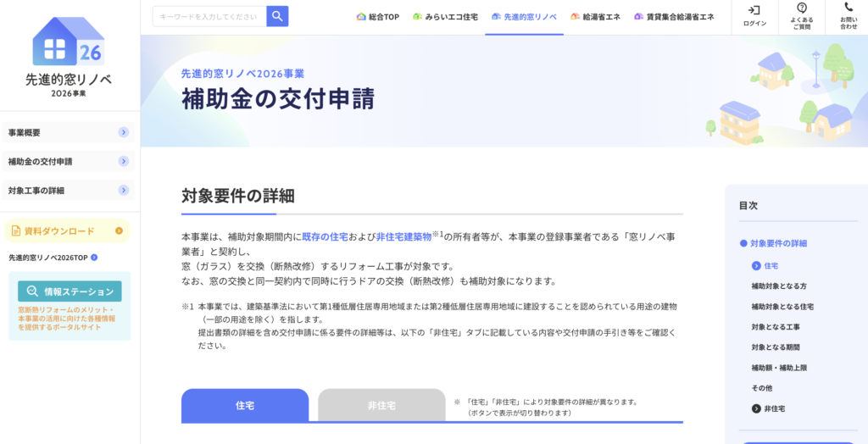Click the green house icon beside みらいエコ住宅

418,17
